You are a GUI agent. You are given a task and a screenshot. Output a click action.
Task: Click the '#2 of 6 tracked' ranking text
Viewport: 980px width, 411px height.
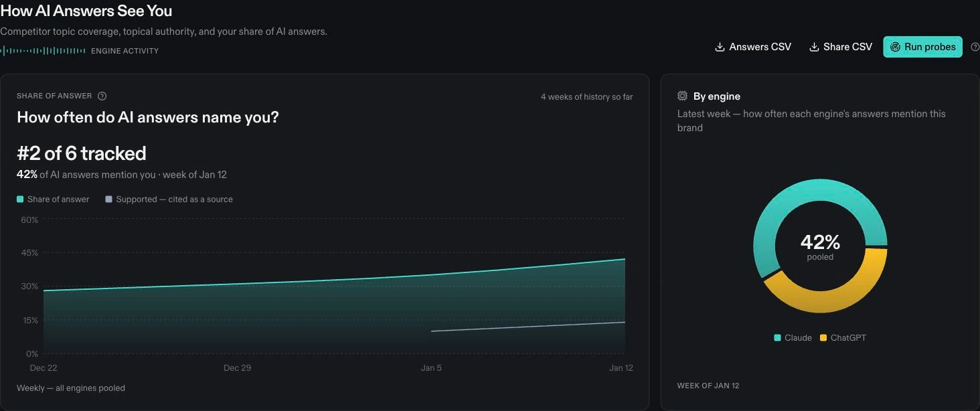pyautogui.click(x=82, y=153)
